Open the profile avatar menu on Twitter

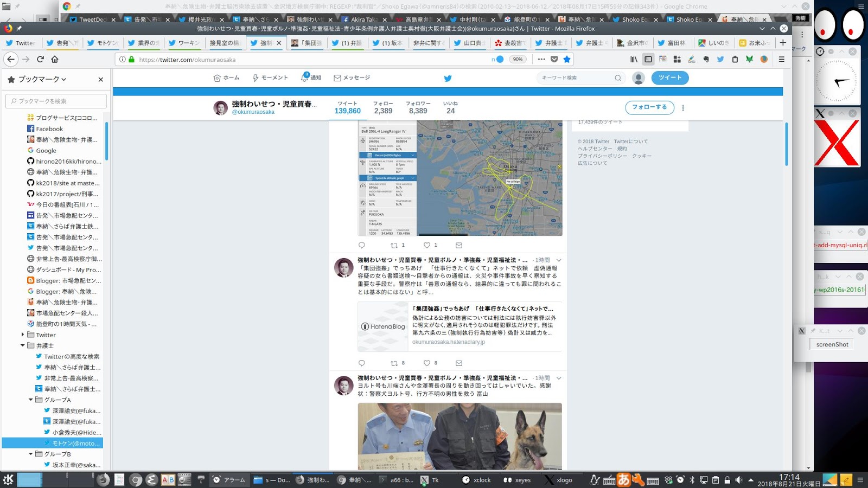click(639, 78)
